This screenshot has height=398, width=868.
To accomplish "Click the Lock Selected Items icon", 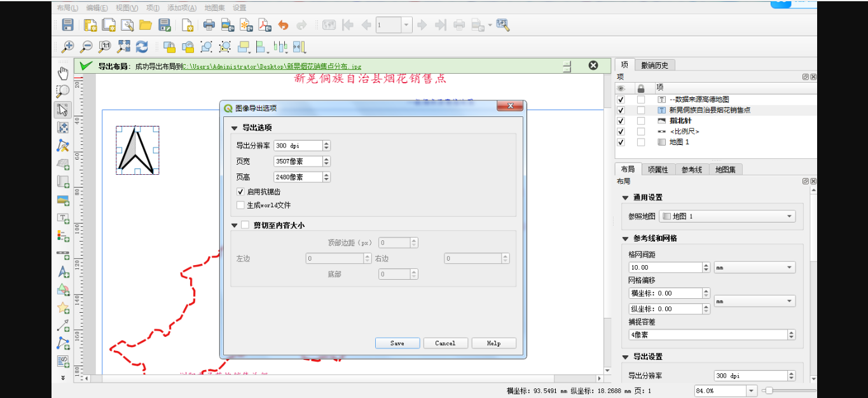I will [x=169, y=46].
